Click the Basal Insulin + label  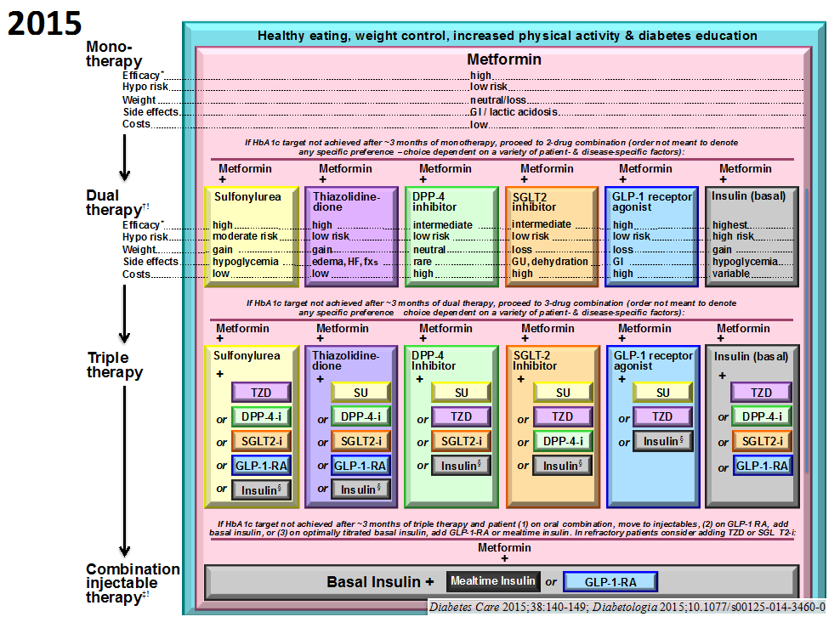[x=380, y=582]
